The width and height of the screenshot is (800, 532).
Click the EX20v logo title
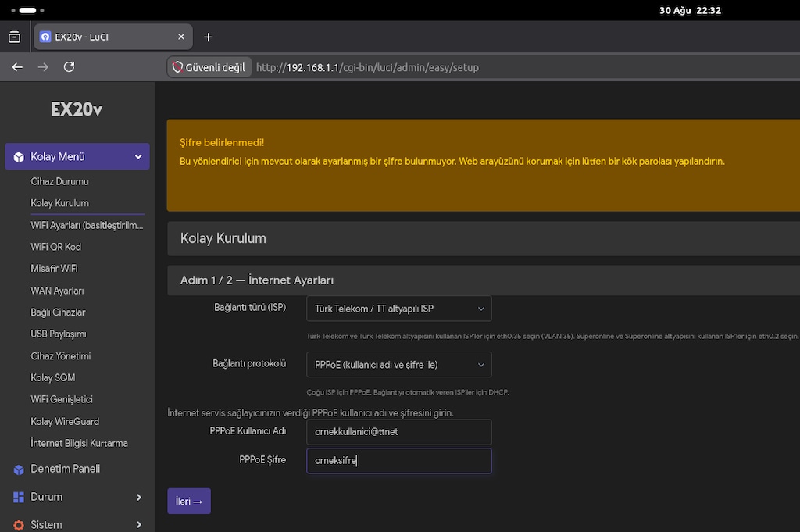click(x=77, y=109)
